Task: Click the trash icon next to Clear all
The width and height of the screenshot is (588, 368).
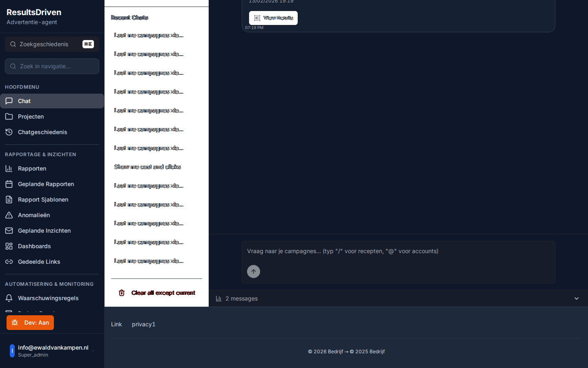Action: [121, 293]
